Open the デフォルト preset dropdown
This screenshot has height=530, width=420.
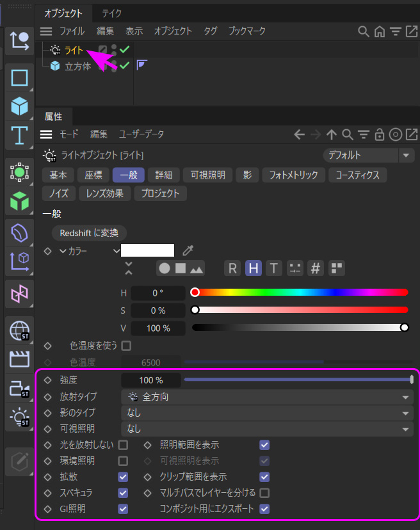pyautogui.click(x=369, y=155)
